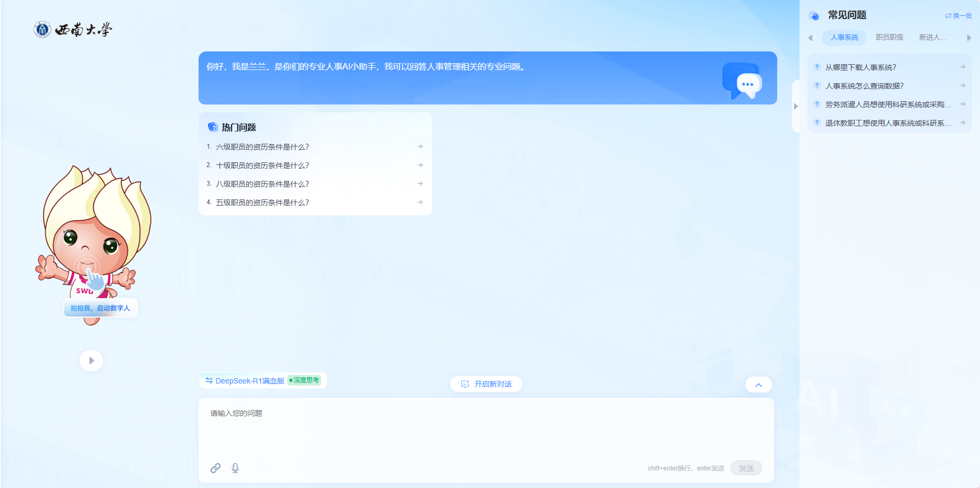
Task: Click the 发送 send button
Action: [x=746, y=468]
